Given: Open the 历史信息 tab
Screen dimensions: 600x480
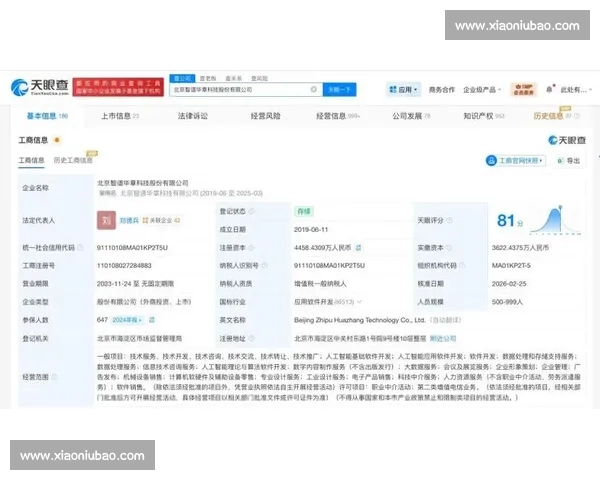Looking at the screenshot, I should point(552,116).
